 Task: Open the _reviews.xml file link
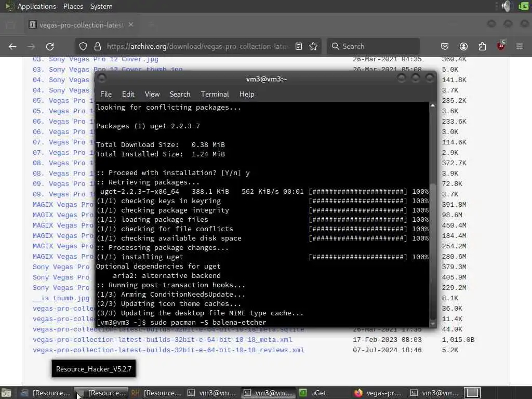(x=168, y=350)
